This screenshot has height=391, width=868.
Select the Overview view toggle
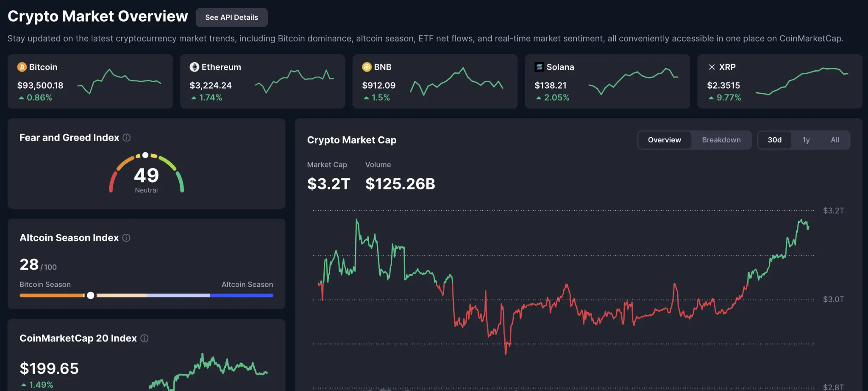[x=664, y=140]
